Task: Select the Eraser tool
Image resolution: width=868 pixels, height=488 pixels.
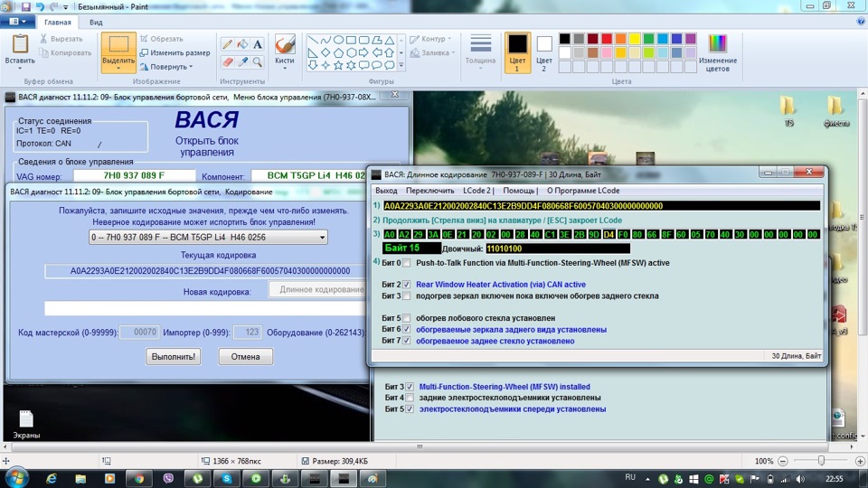Action: tap(227, 62)
